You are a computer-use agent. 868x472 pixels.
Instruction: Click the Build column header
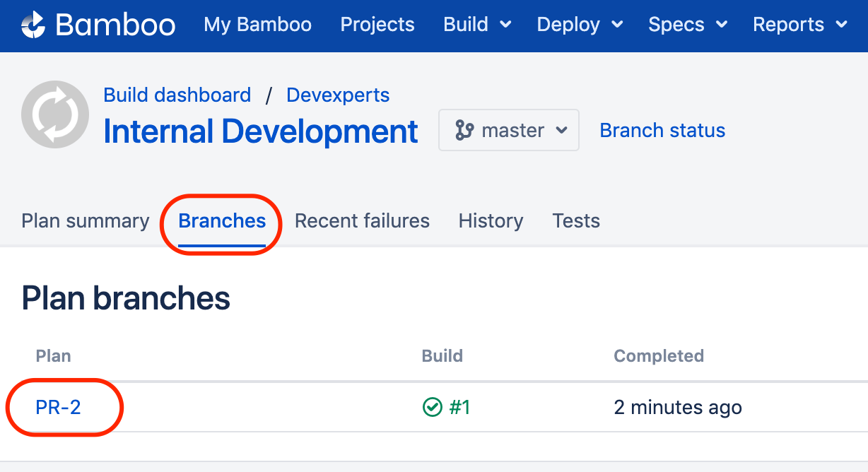point(442,355)
